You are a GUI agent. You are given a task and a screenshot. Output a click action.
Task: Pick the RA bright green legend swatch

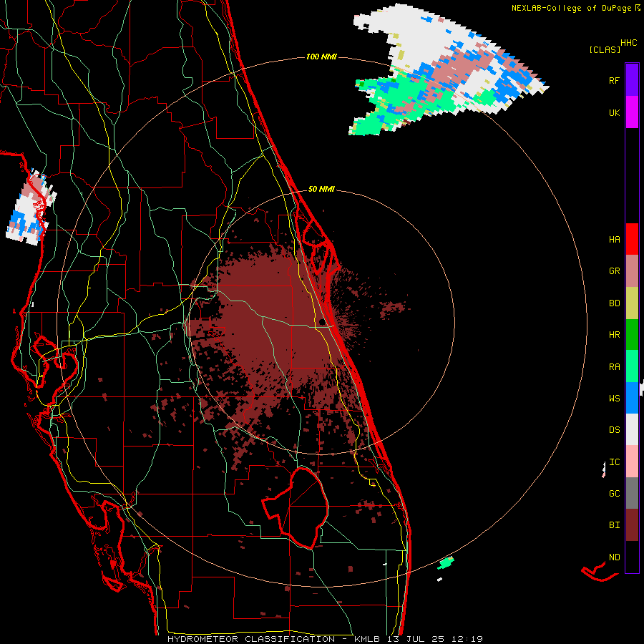(632, 366)
